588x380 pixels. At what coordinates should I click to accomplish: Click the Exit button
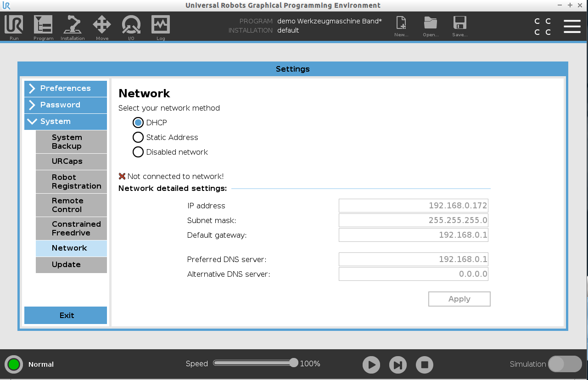tap(66, 315)
